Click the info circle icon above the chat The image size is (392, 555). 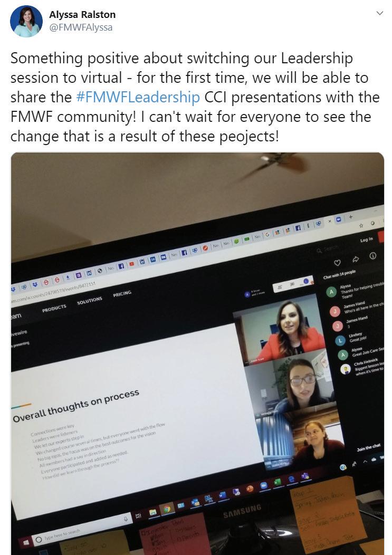(x=372, y=255)
